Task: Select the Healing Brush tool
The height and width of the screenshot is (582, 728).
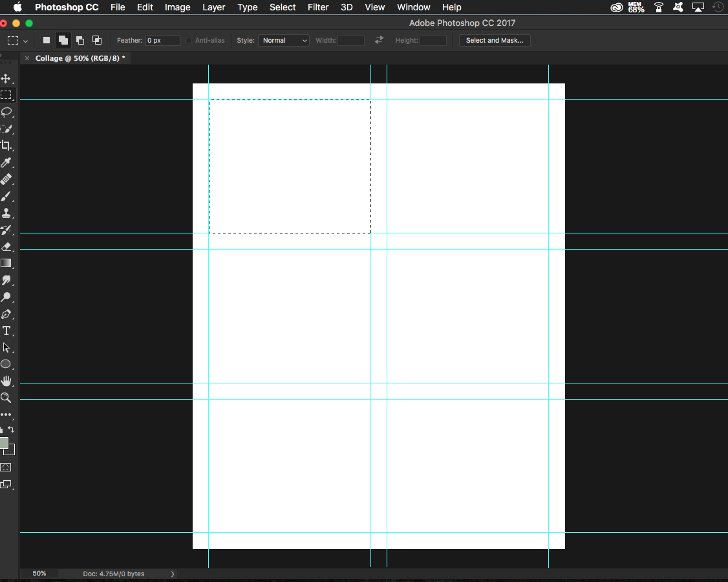Action: pos(6,179)
